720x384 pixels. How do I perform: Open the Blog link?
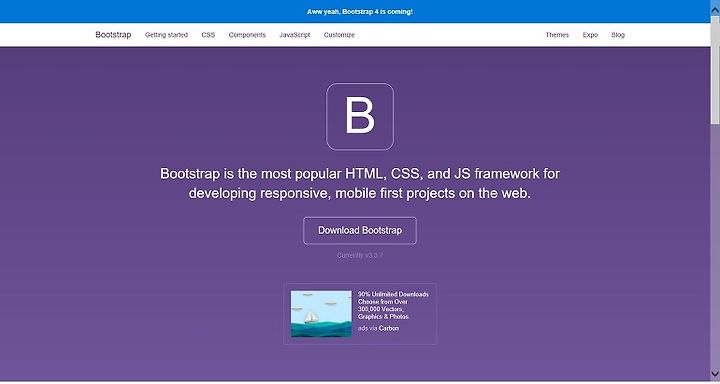coord(618,35)
